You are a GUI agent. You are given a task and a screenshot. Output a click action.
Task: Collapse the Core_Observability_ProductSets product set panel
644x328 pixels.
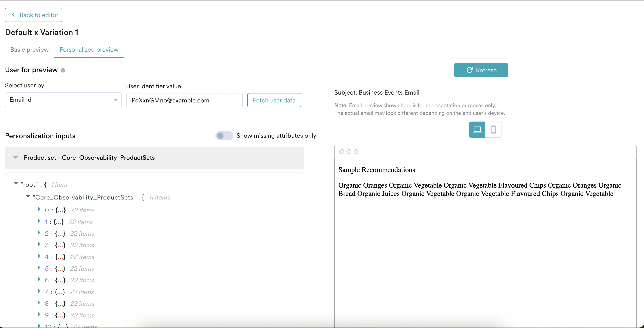(x=16, y=157)
